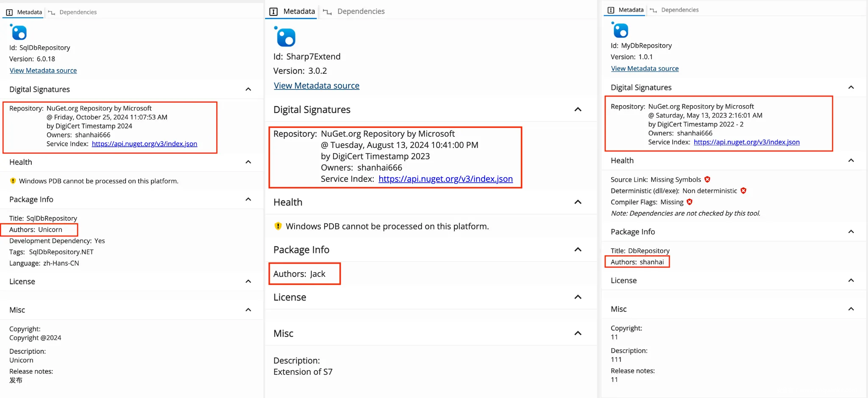
Task: Collapse Package Info in MyDbRepository panel
Action: click(851, 232)
